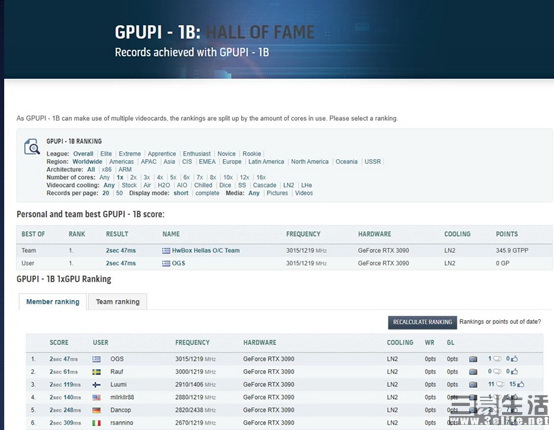This screenshot has height=430, width=554.
Task: Click the Swedish flag in Rauf's row
Action: point(96,372)
